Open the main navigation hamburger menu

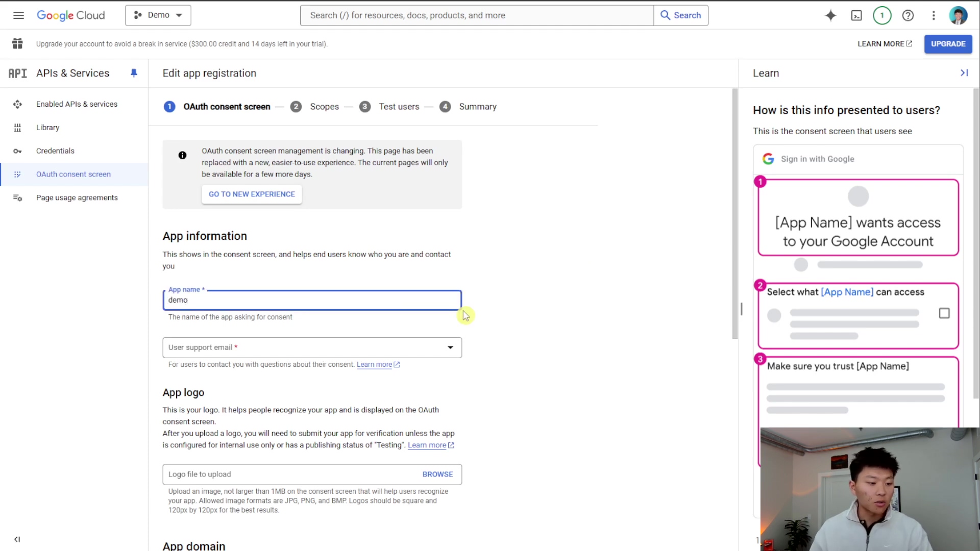coord(18,15)
